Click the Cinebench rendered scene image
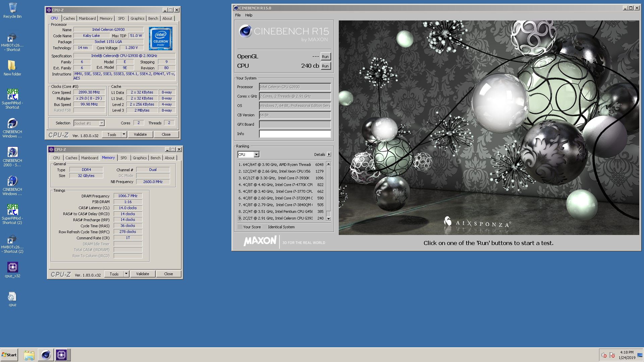Image resolution: width=644 pixels, height=362 pixels. click(489, 127)
